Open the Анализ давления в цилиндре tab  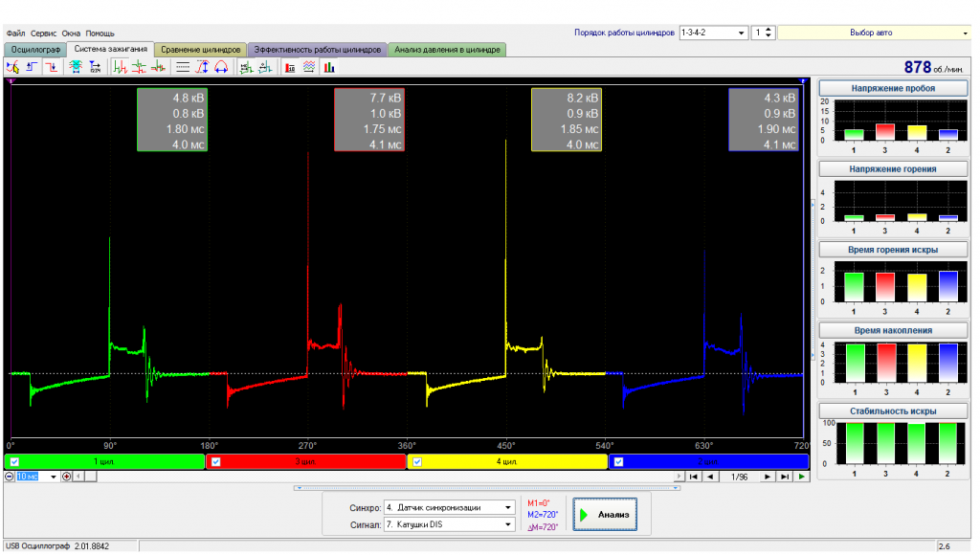447,50
